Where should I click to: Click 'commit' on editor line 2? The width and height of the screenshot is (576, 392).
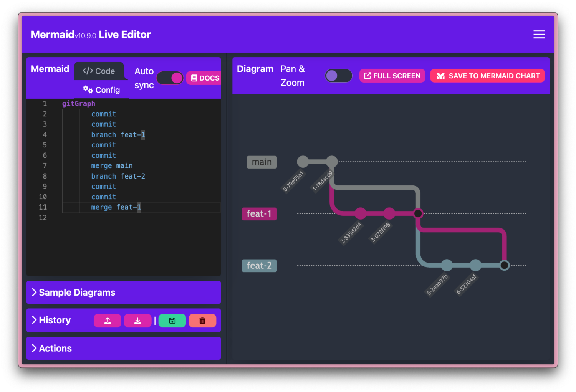(x=104, y=114)
